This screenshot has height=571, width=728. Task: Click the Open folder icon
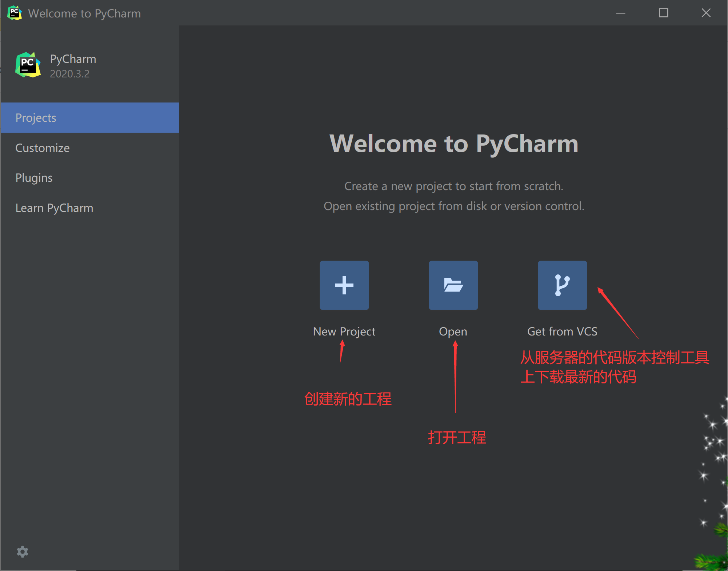(x=453, y=285)
